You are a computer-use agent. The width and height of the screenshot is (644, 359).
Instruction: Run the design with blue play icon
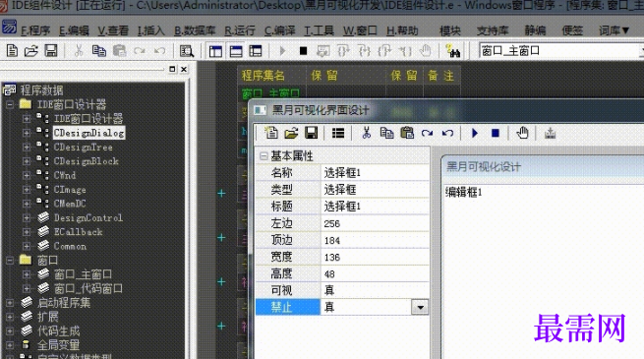click(x=475, y=133)
